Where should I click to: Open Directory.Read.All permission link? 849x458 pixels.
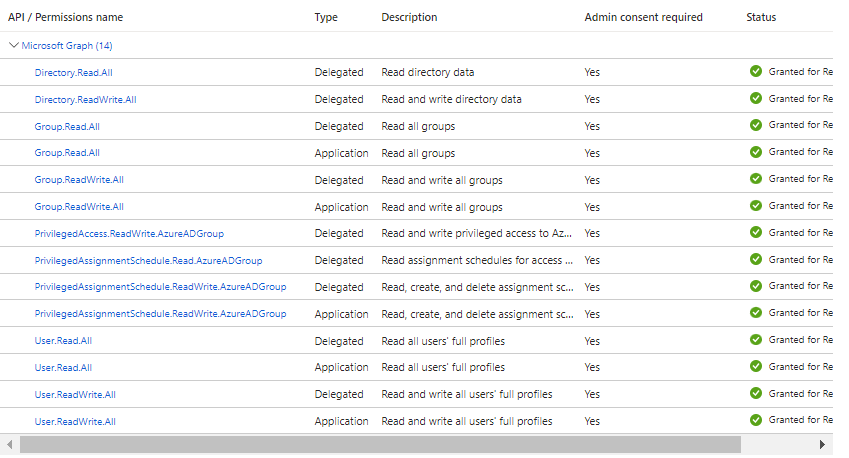coord(74,73)
